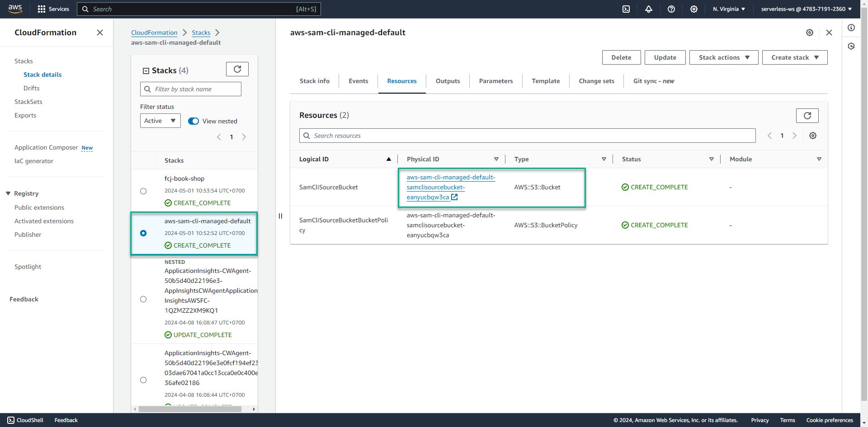This screenshot has height=427, width=868.
Task: Toggle the View nested switch
Action: point(193,121)
